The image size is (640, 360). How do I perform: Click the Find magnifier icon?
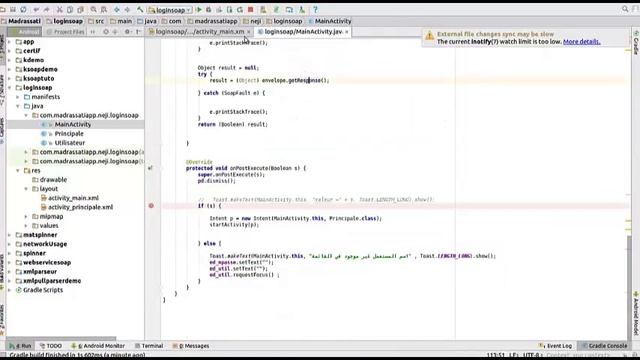tap(93, 9)
